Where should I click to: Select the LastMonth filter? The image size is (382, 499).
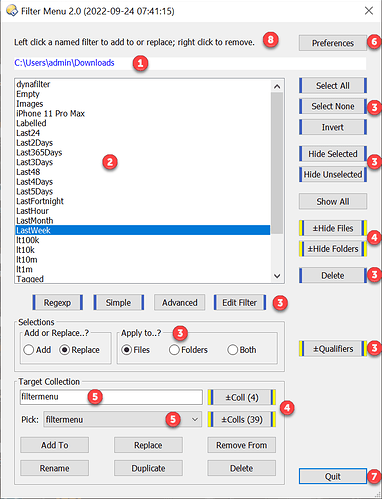[x=143, y=221]
